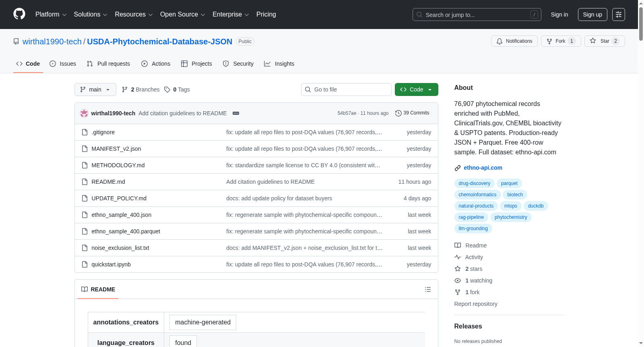This screenshot has width=644, height=347.
Task: Click the llm-grounding topic tag
Action: tap(473, 229)
